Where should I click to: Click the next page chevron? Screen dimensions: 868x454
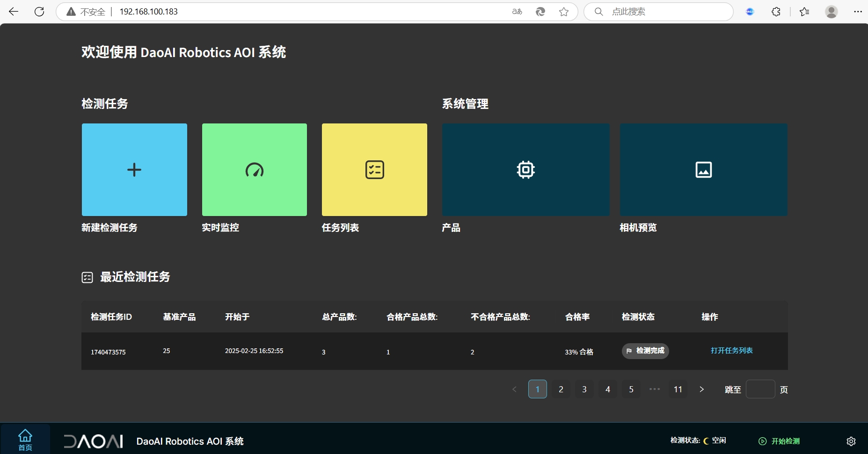pyautogui.click(x=701, y=389)
